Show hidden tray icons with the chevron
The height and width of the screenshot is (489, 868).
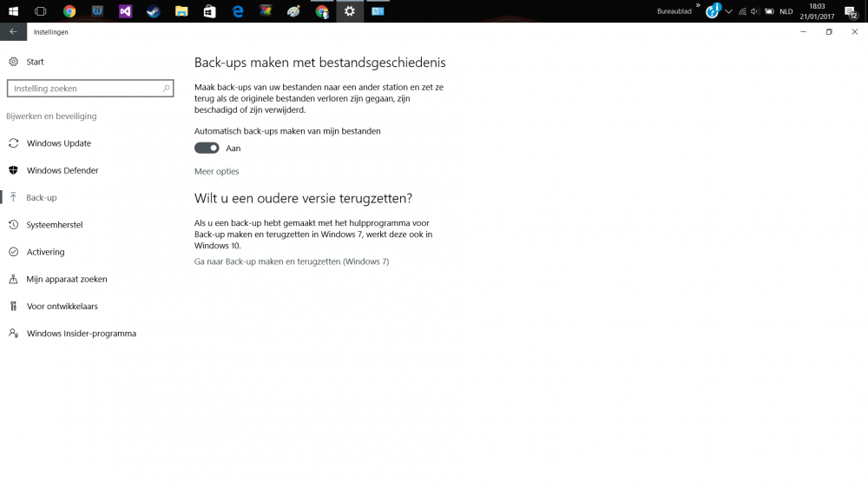click(x=728, y=11)
